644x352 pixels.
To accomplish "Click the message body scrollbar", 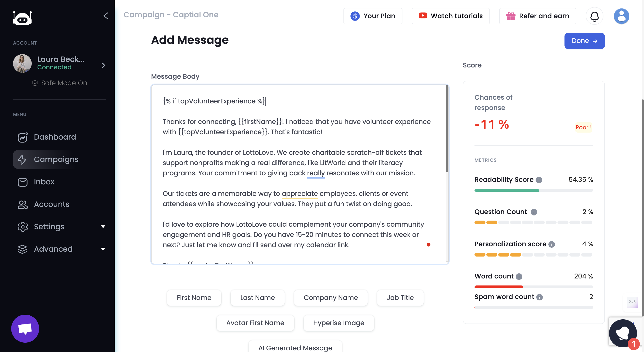I will click(447, 129).
